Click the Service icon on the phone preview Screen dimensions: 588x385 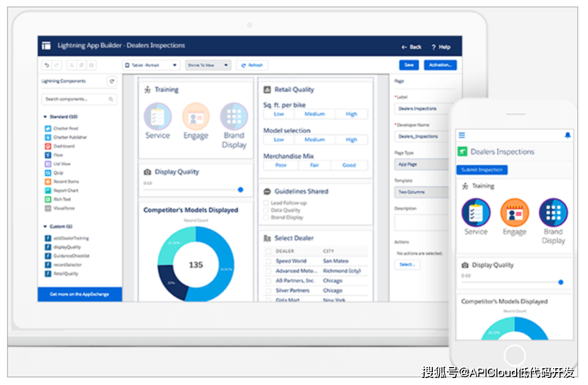pos(476,212)
